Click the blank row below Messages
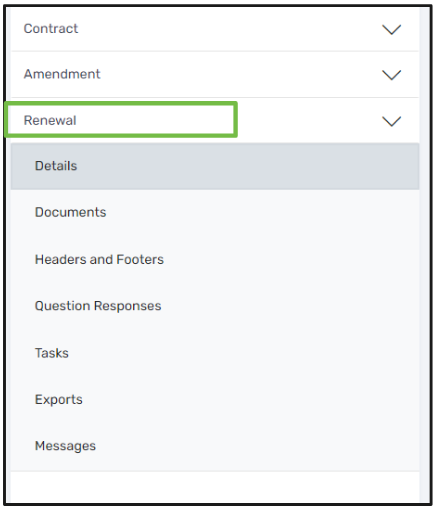This screenshot has width=437, height=509. pos(215,487)
